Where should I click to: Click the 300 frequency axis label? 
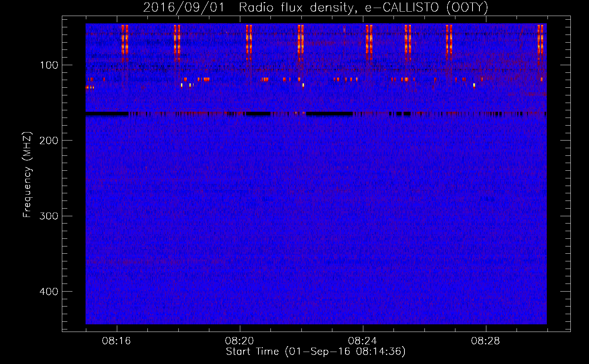[x=49, y=216]
